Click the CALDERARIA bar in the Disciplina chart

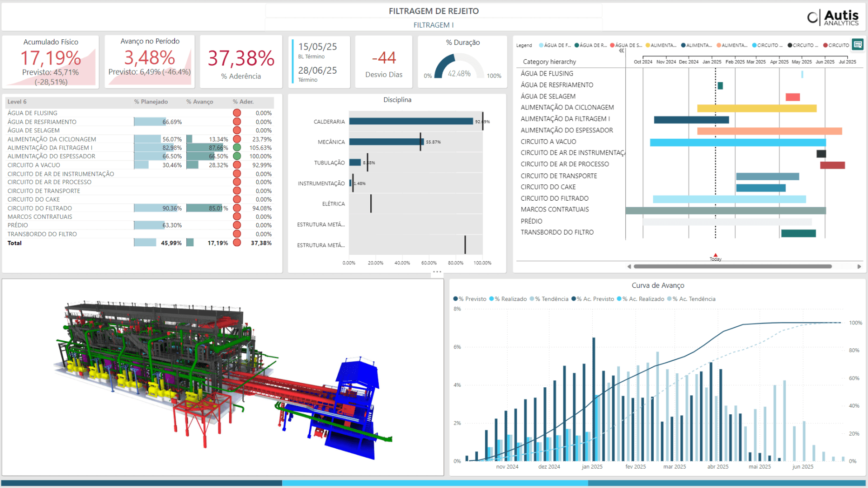pyautogui.click(x=411, y=121)
